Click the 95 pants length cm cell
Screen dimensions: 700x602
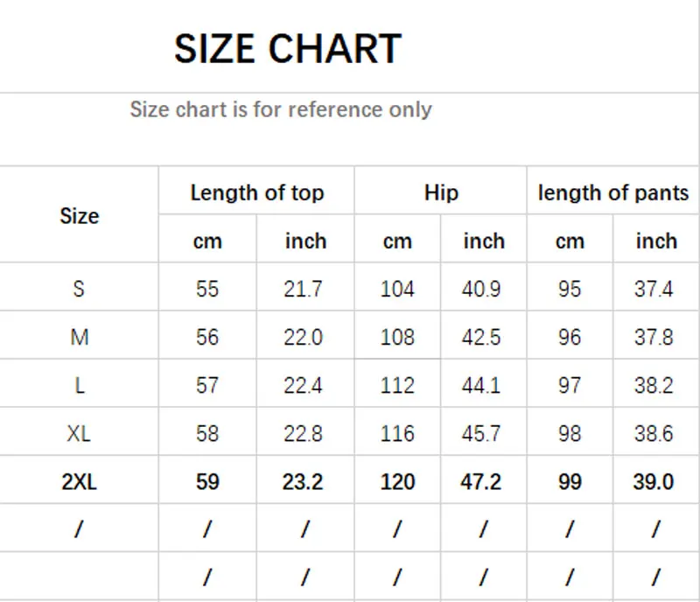[570, 289]
